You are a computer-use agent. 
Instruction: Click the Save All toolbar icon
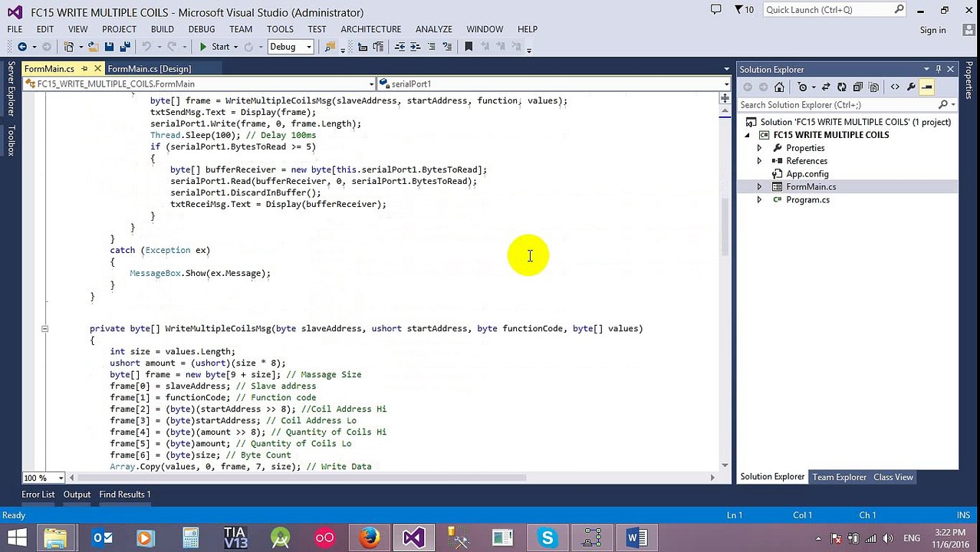point(125,47)
